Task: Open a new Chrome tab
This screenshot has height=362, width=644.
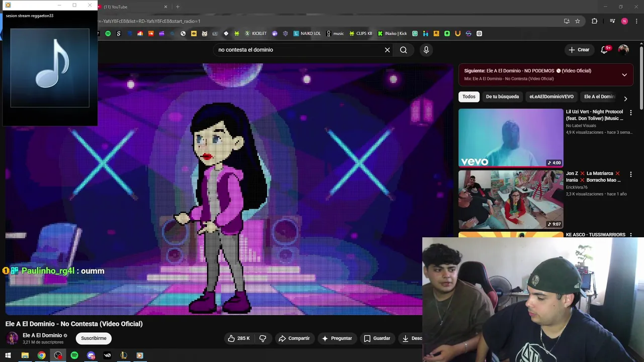Action: point(178,7)
